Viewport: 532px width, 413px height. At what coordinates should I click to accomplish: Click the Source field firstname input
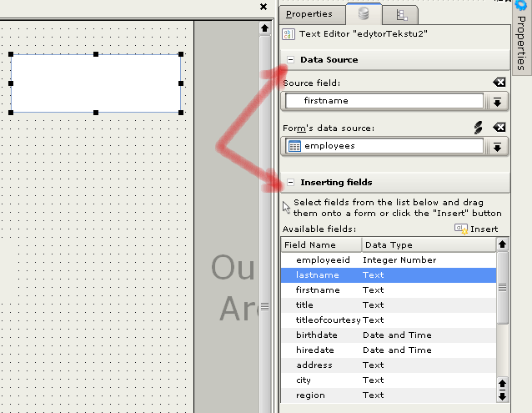384,101
